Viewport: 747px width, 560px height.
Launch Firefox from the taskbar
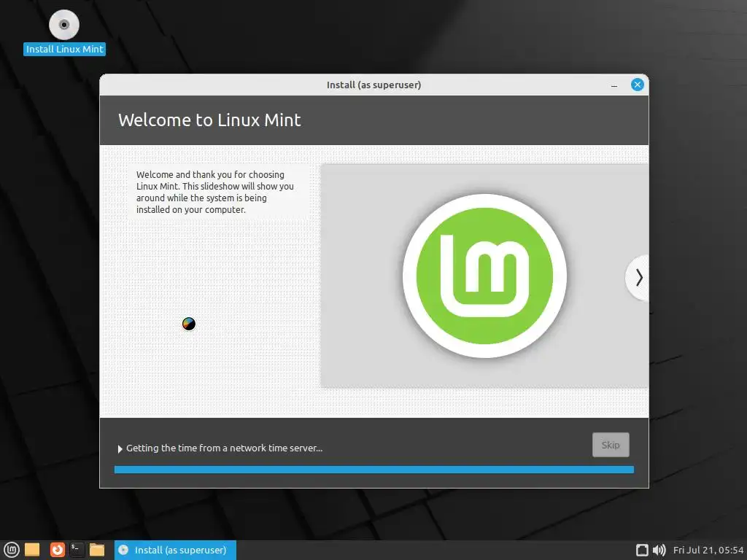point(58,550)
